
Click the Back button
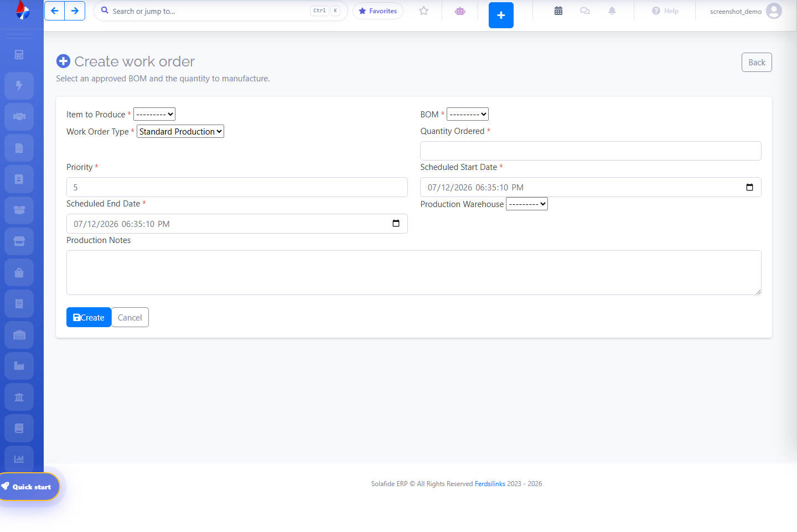(x=757, y=63)
